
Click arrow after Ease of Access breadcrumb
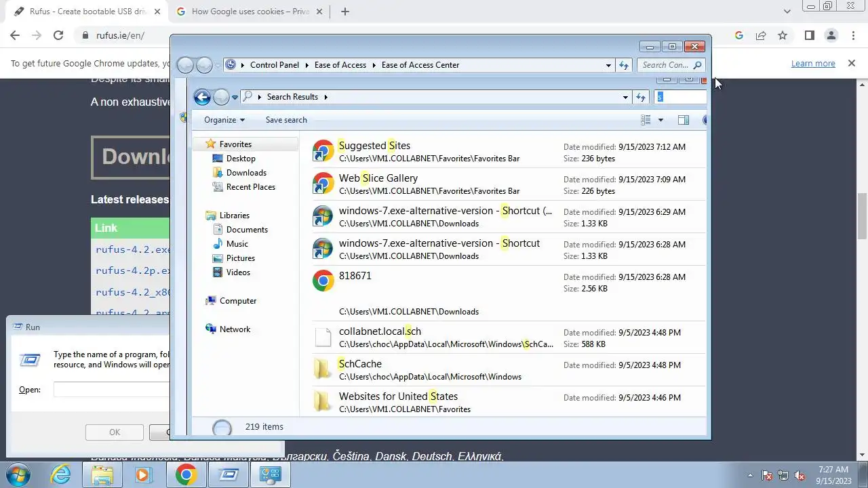point(373,65)
